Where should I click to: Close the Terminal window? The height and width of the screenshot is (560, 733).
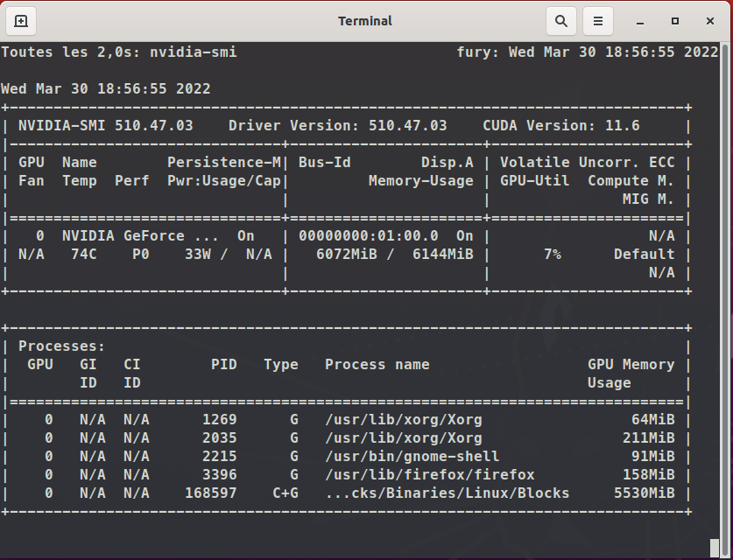pyautogui.click(x=710, y=21)
